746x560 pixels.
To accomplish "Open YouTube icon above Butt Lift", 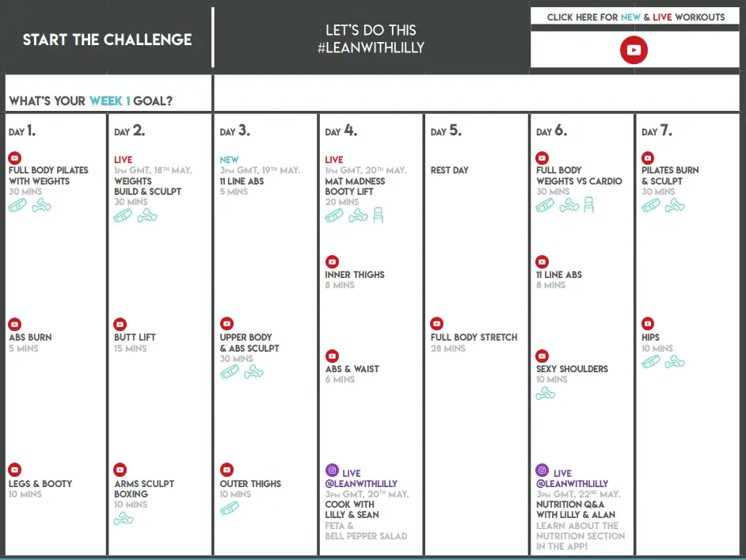I will tap(120, 324).
